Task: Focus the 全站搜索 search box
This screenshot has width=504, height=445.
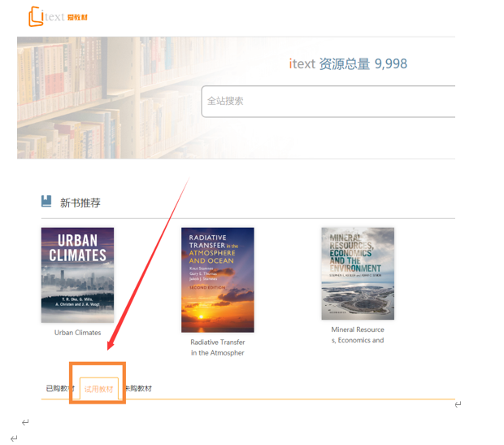Action: click(328, 102)
